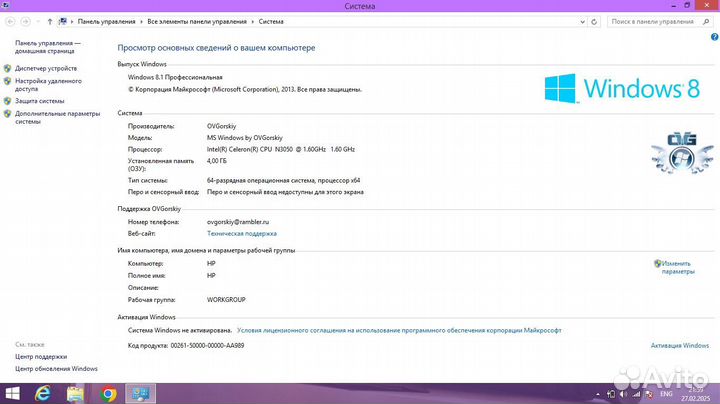
Task: Click the 'WORKGROUP' workgroup value
Action: [226, 300]
